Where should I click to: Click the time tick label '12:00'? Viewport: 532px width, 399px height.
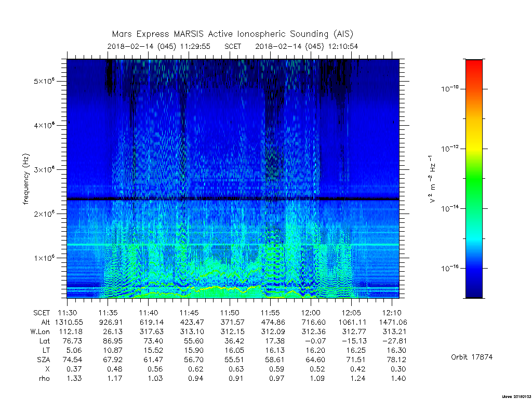click(x=311, y=313)
